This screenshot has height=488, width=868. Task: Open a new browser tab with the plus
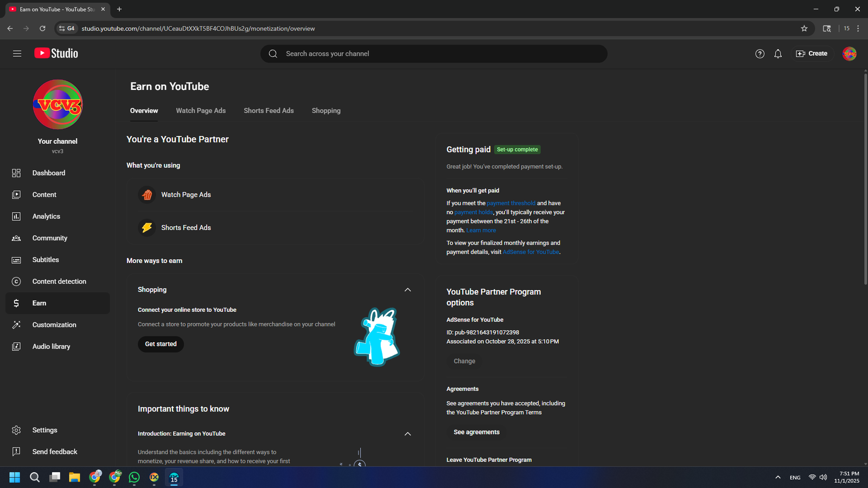(119, 9)
